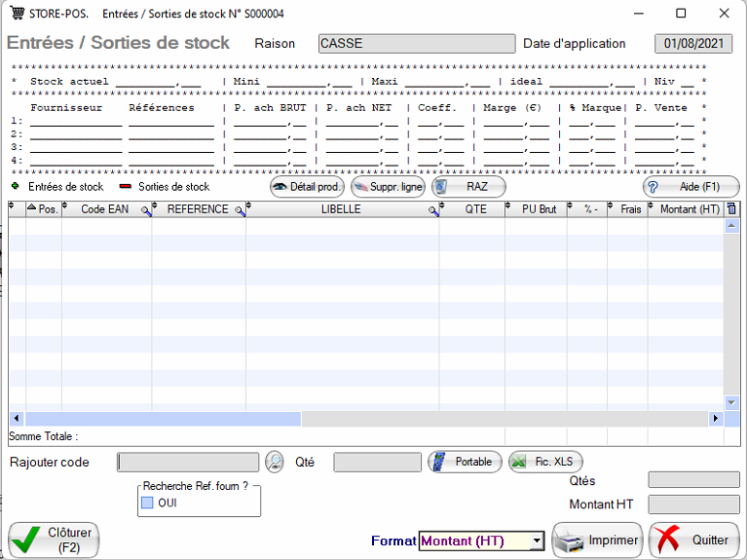Import from Fic. XLS file
Viewport: 747px width, 560px height.
coord(545,462)
